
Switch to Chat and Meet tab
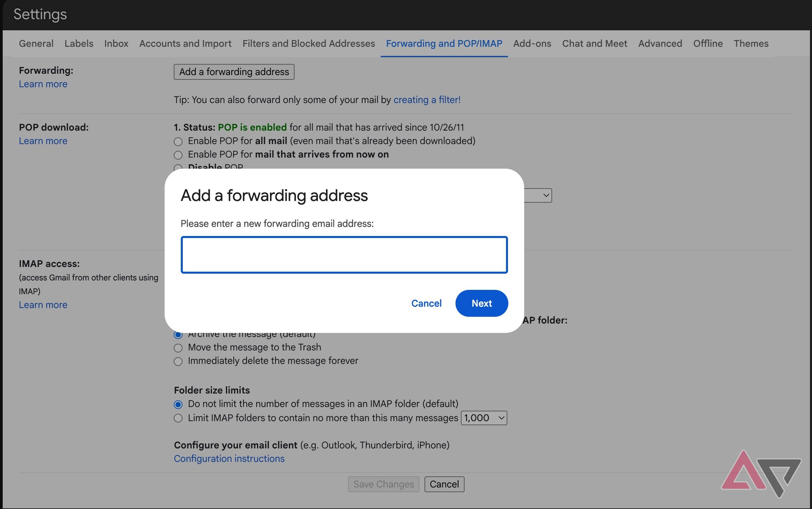coord(595,43)
